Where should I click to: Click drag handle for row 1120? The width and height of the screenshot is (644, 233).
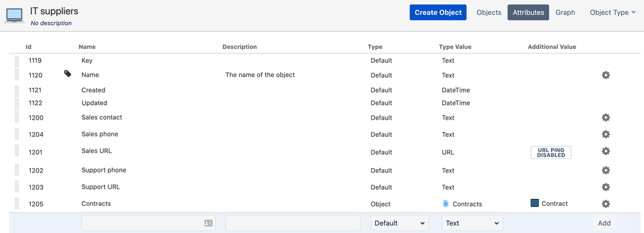[x=17, y=74]
